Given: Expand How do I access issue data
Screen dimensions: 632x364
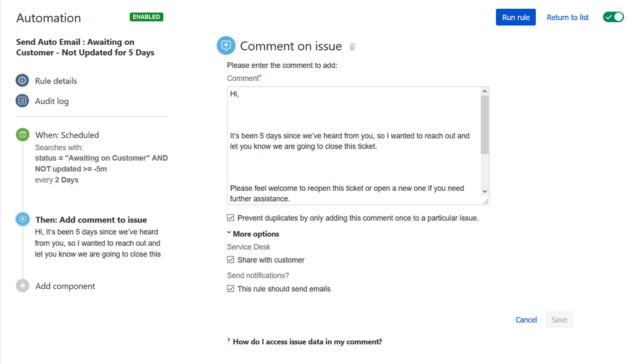Looking at the screenshot, I should (x=304, y=341).
